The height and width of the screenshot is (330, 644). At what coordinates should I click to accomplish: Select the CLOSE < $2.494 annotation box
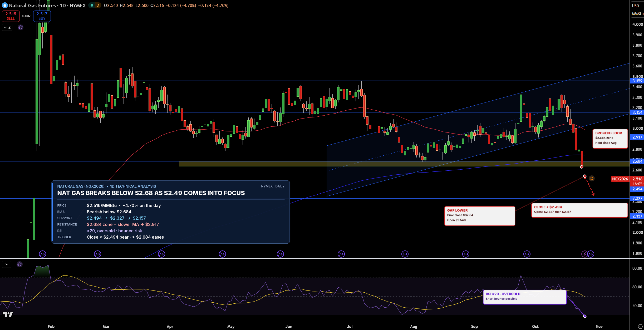point(579,210)
